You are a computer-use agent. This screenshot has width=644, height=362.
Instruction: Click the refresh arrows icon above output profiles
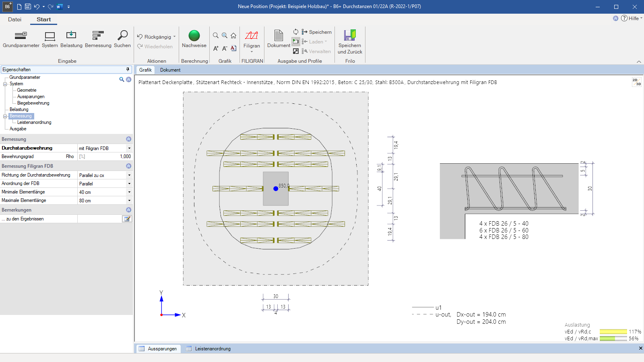click(296, 32)
